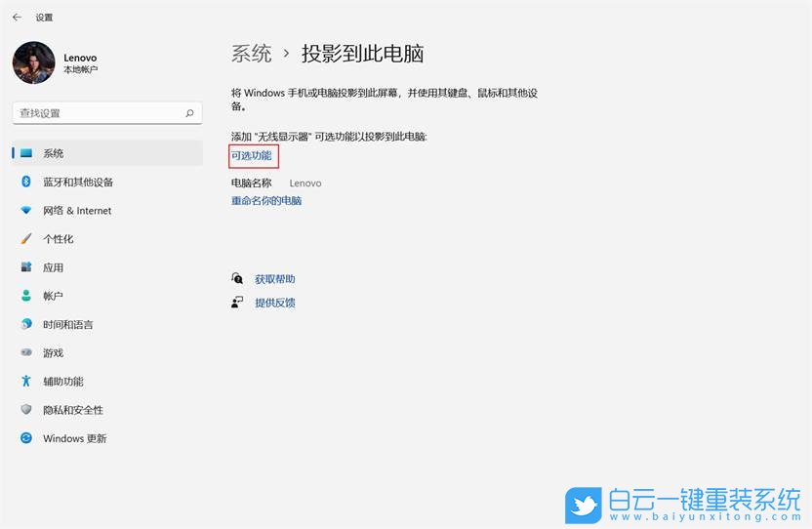Open 网络 & Internet settings
812x529 pixels.
[77, 211]
